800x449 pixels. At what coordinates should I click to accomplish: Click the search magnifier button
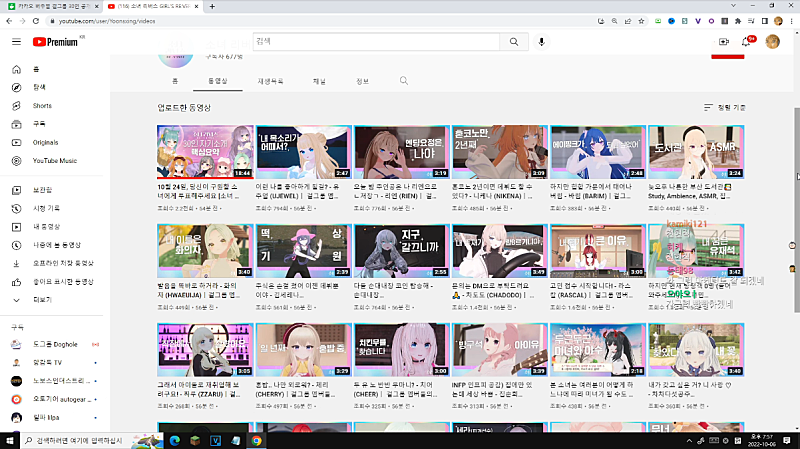click(514, 42)
